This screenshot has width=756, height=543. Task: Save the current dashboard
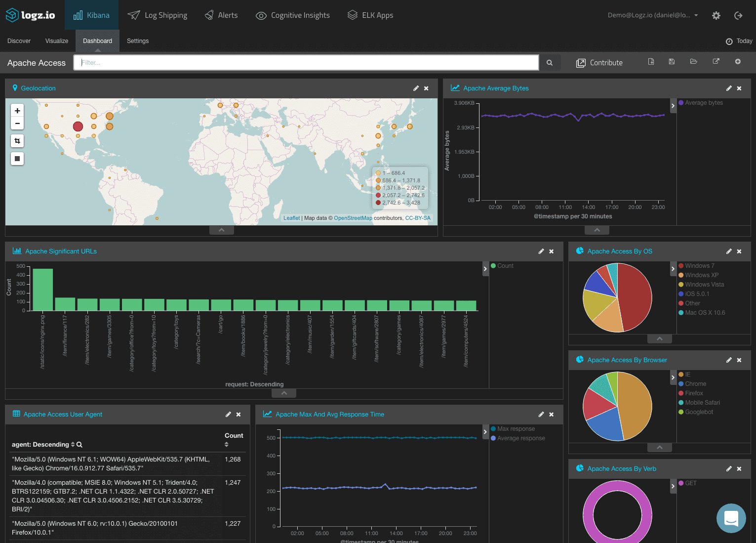tap(671, 62)
